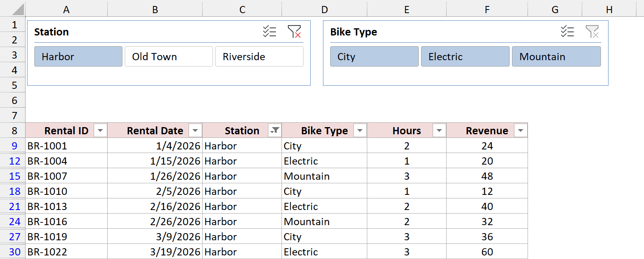The image size is (644, 259).
Task: Select row 24 header
Action: tap(13, 221)
